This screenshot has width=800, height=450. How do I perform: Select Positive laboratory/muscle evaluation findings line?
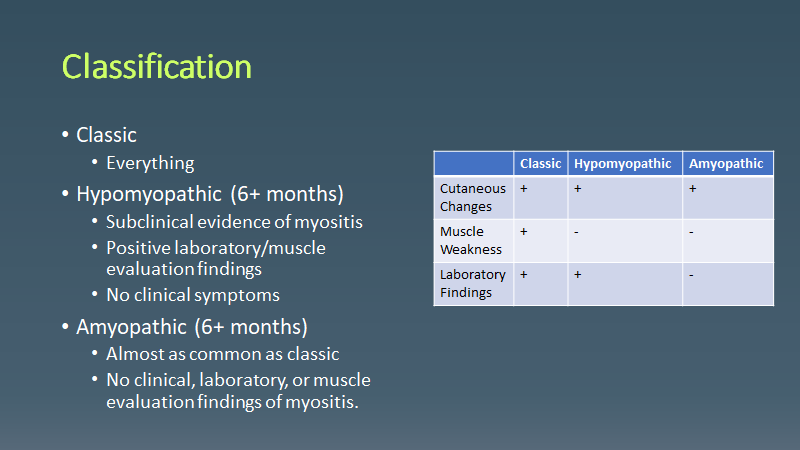pos(215,258)
